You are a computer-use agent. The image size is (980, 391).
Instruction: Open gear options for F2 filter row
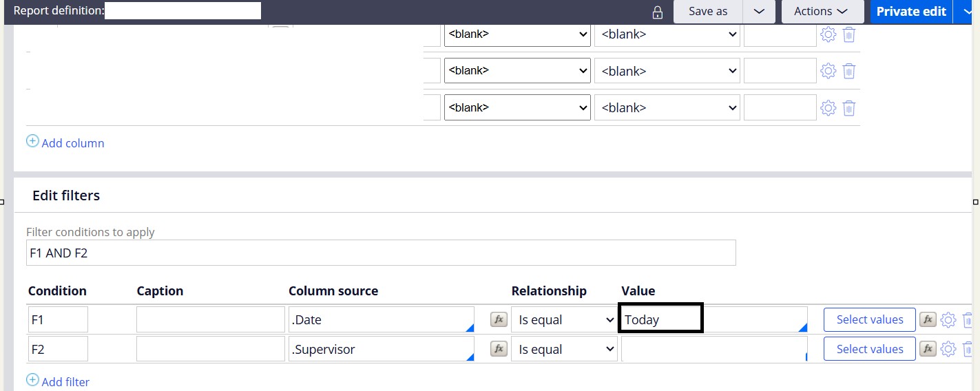[x=948, y=350]
